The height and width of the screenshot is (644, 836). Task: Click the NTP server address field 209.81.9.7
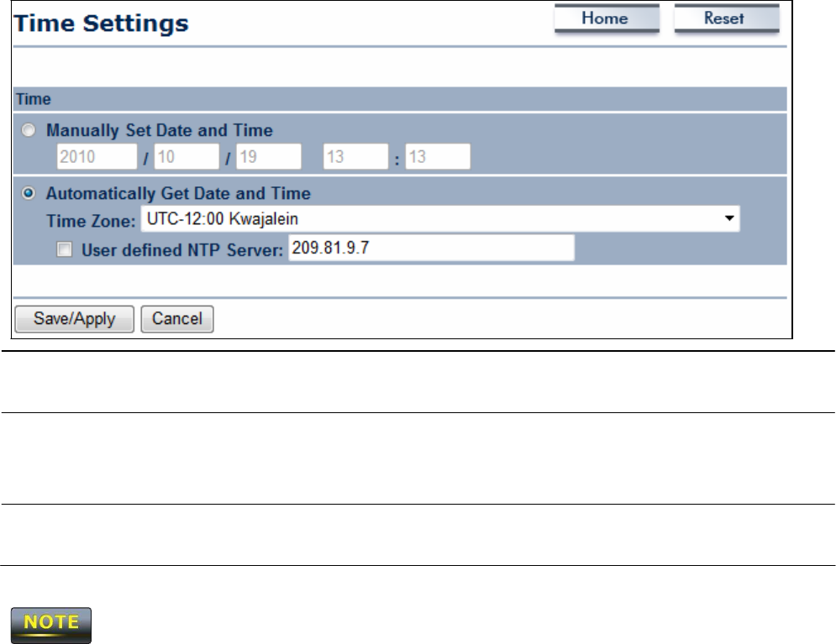pyautogui.click(x=431, y=248)
